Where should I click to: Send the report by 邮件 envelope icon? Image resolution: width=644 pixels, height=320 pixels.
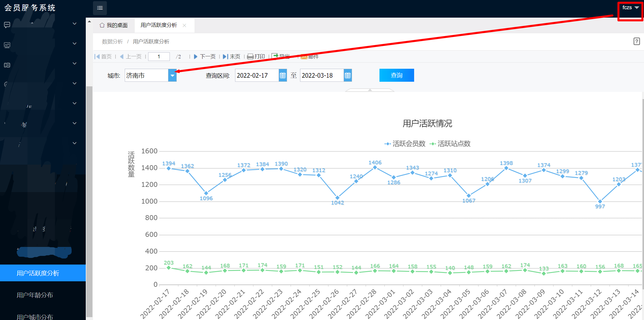coord(304,57)
